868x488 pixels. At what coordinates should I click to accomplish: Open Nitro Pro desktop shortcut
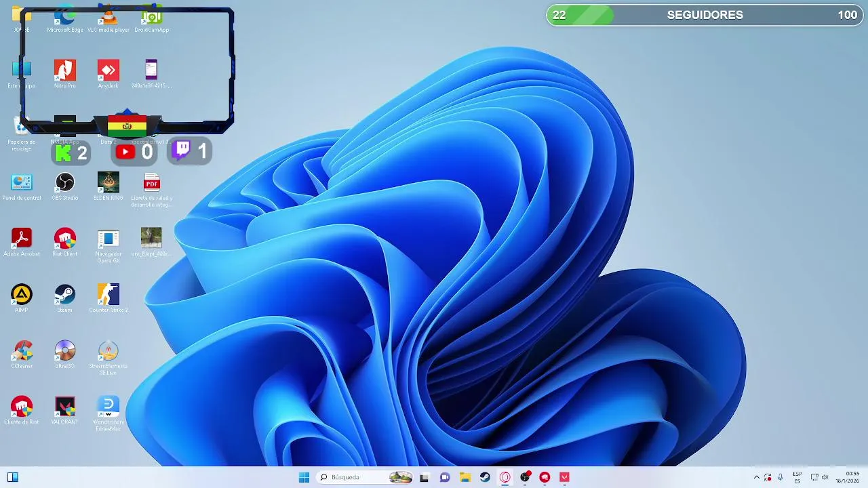coord(65,75)
